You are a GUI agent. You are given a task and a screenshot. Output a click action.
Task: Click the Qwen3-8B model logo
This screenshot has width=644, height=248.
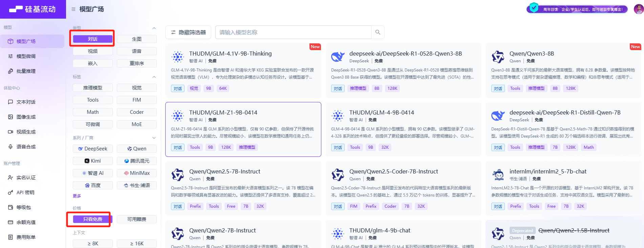coord(498,57)
